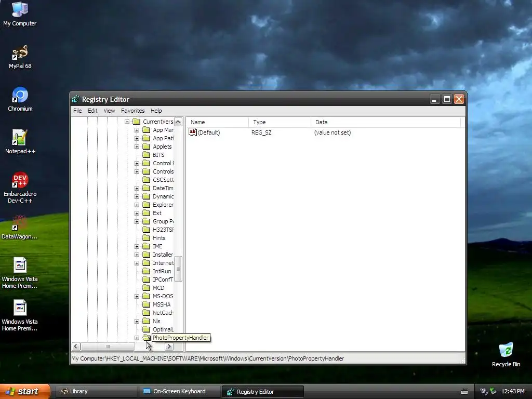Expand the Nls key

137,321
